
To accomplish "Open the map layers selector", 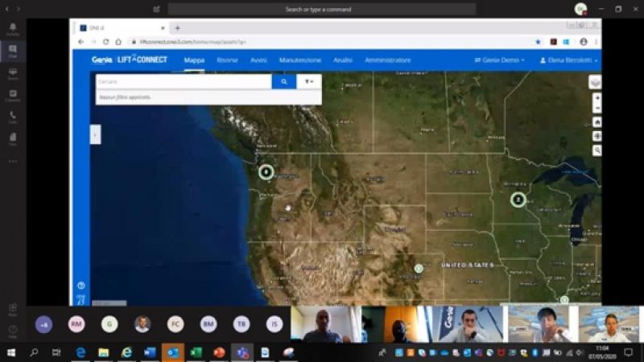I will pos(595,82).
